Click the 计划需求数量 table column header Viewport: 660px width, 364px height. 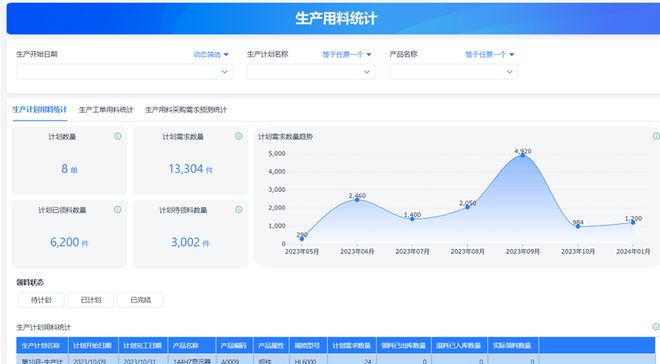(x=351, y=345)
